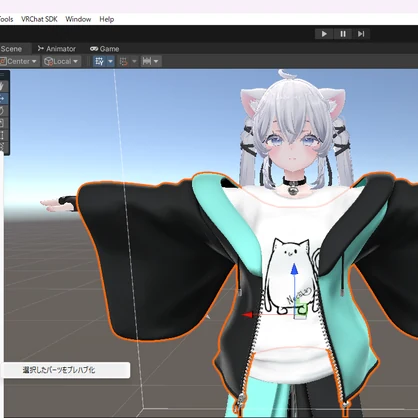Open the VRChat SDK menu
418x418 pixels.
pyautogui.click(x=39, y=19)
